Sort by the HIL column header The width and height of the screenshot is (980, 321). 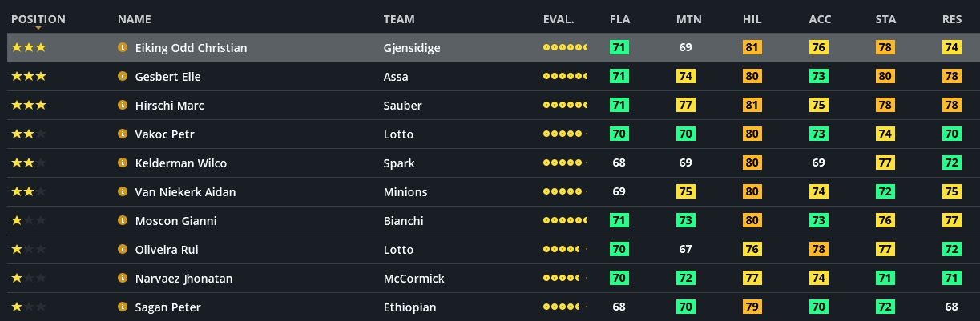coord(752,19)
